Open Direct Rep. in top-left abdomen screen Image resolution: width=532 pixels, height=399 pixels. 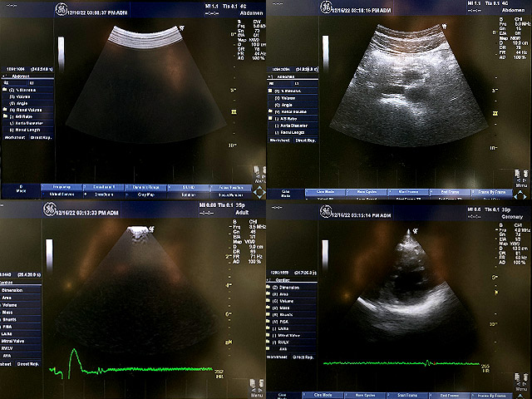pos(41,137)
